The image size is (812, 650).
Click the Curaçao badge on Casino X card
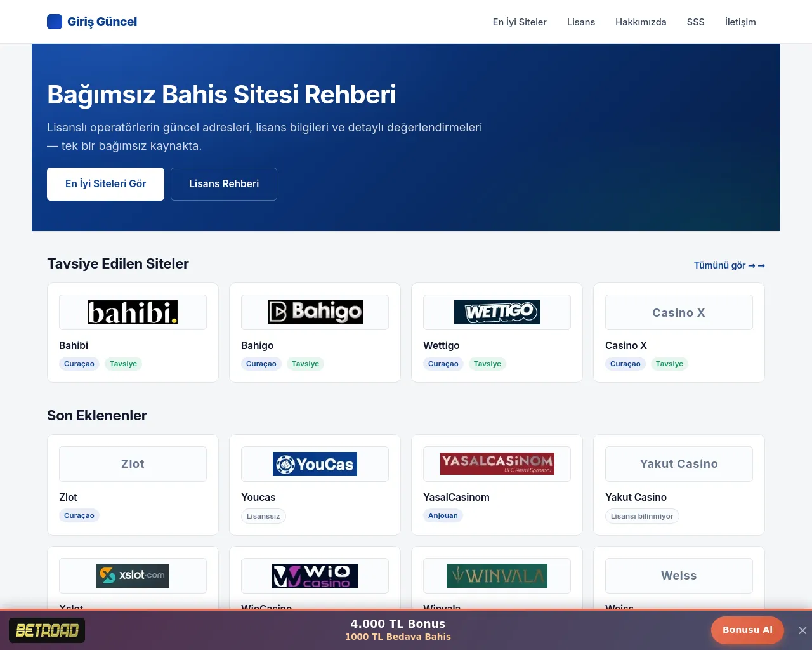[x=625, y=364]
